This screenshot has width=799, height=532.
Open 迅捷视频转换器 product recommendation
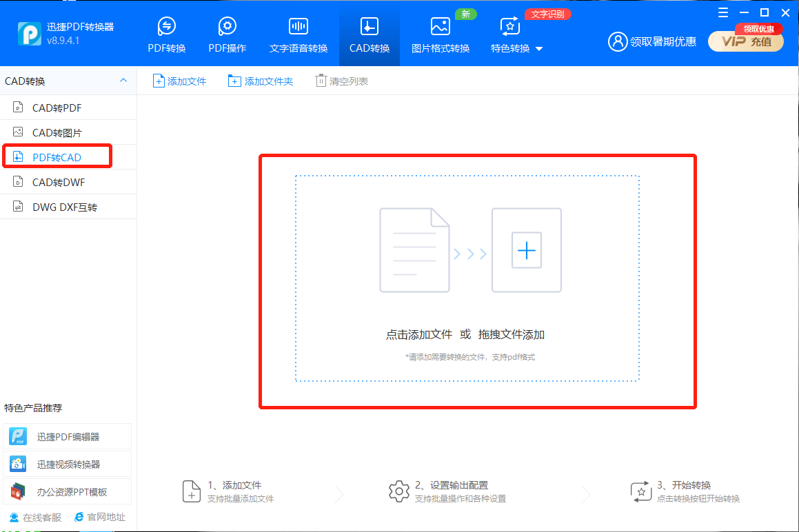68,464
